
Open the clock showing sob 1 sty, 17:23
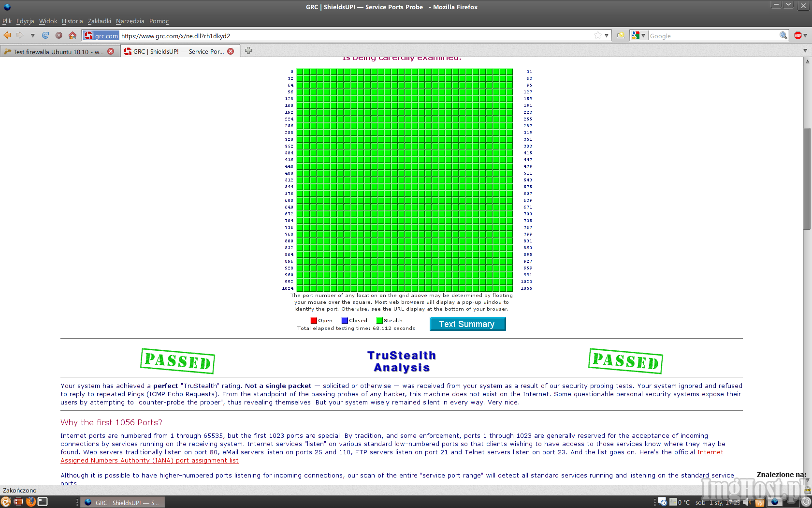tap(718, 502)
